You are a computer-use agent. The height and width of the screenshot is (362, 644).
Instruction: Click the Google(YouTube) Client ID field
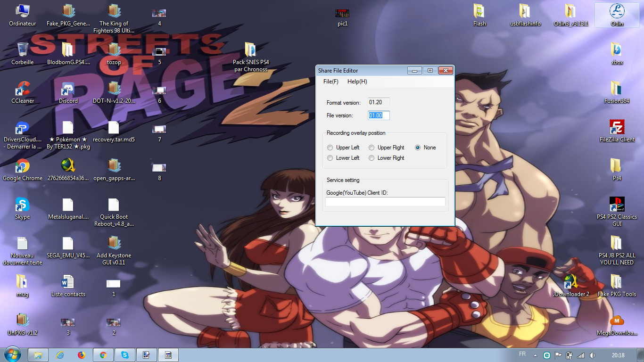coord(385,202)
